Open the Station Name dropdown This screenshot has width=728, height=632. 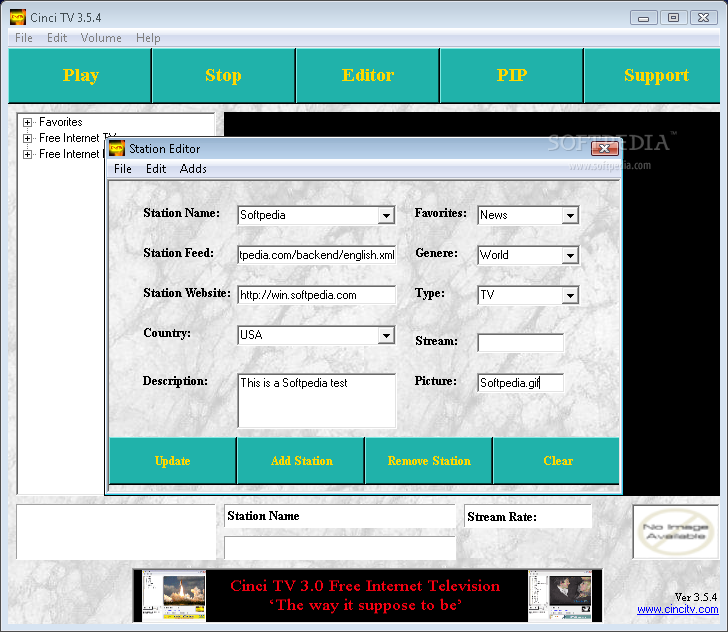(x=386, y=215)
